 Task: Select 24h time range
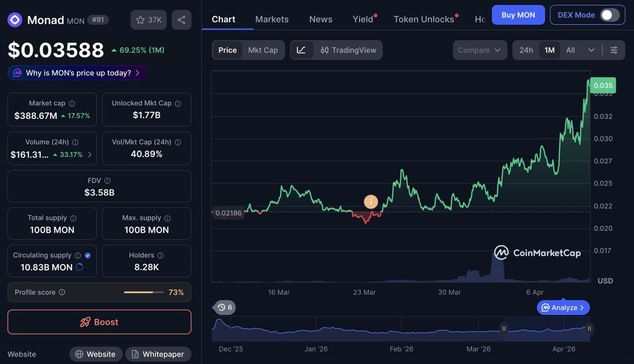click(x=526, y=50)
